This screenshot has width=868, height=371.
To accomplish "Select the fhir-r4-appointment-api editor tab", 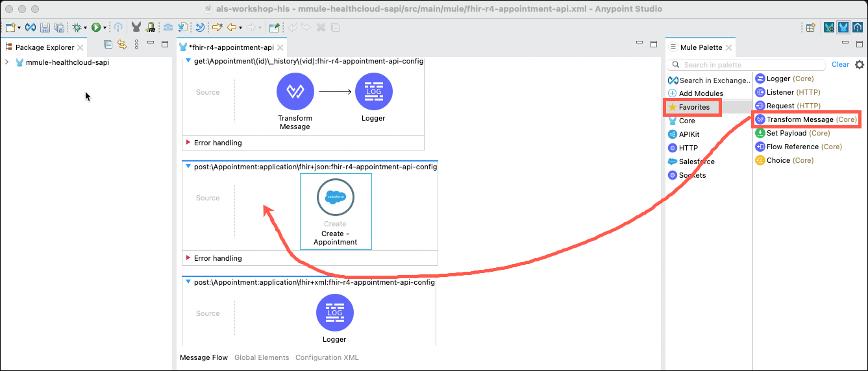I will point(231,47).
